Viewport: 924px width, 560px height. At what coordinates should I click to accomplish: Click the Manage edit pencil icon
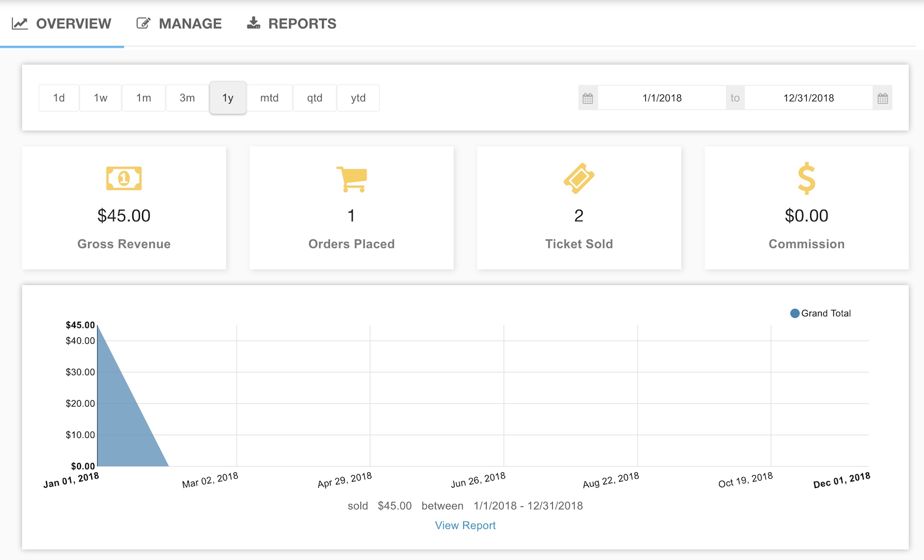143,23
